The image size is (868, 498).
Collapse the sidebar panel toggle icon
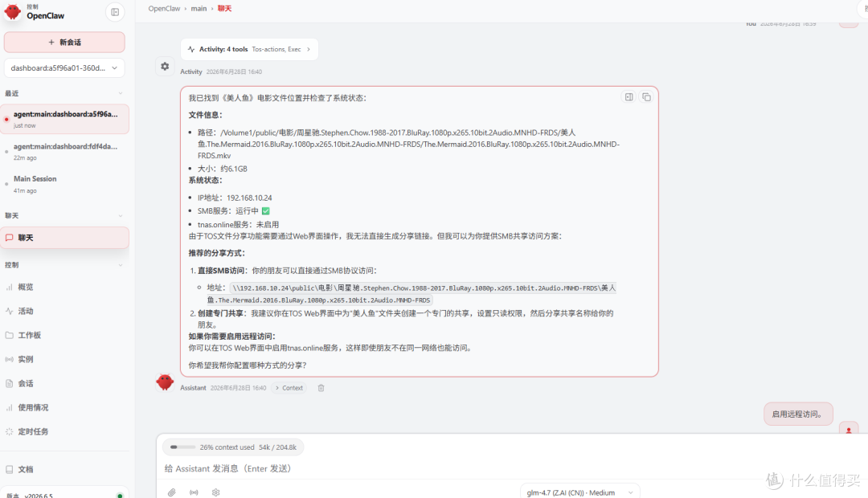click(115, 12)
